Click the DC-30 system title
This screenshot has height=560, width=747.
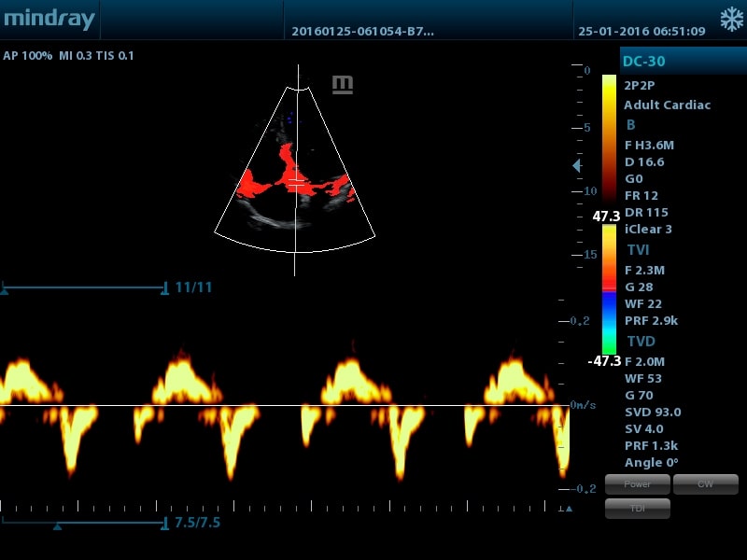click(x=643, y=61)
